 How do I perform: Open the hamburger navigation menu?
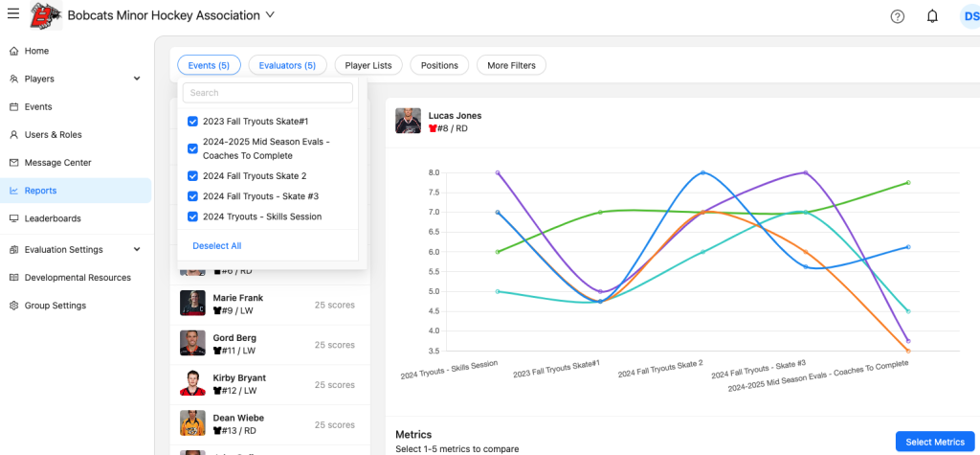(x=13, y=14)
